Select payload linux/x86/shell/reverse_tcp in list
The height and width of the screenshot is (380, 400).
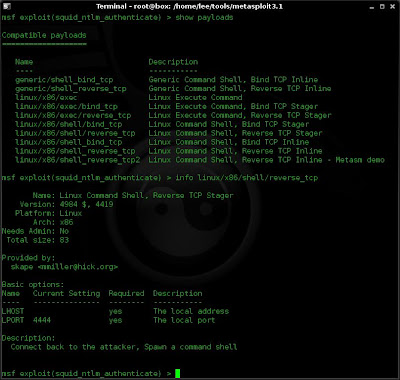tap(75, 133)
